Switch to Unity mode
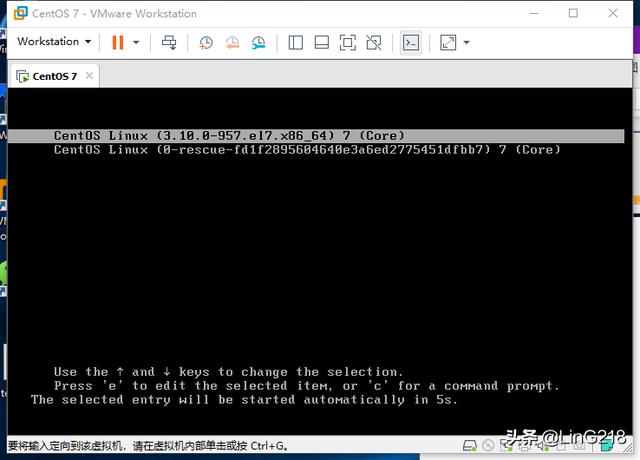Screen dimensions: 640x460 click(x=374, y=42)
